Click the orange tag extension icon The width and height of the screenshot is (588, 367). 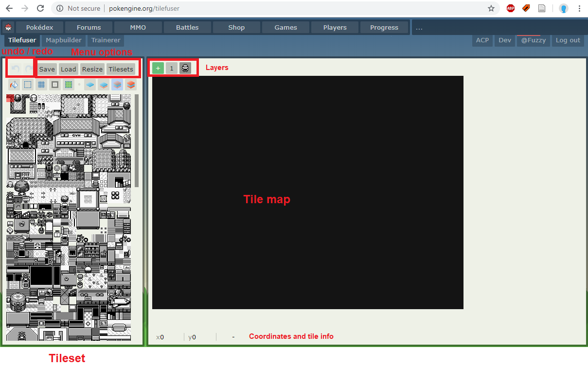click(526, 8)
